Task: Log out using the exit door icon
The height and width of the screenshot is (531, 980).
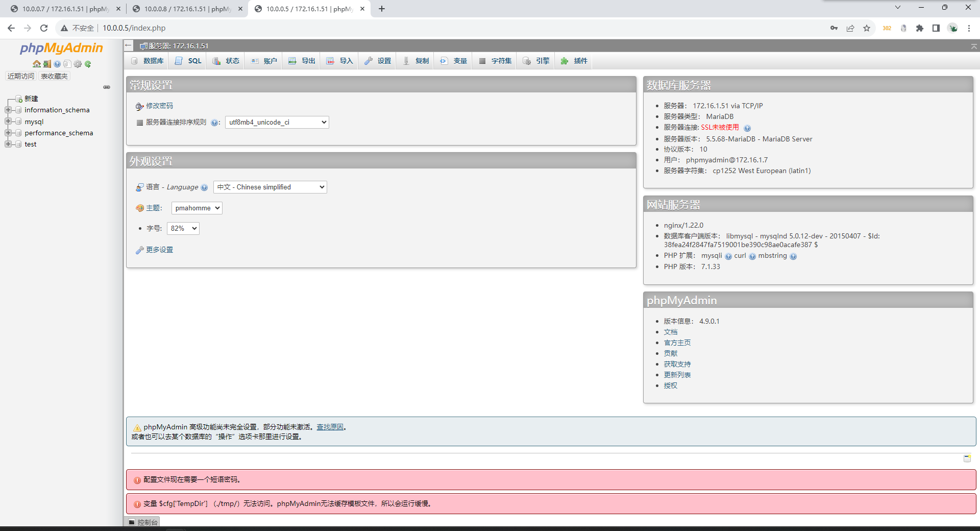Action: (47, 64)
